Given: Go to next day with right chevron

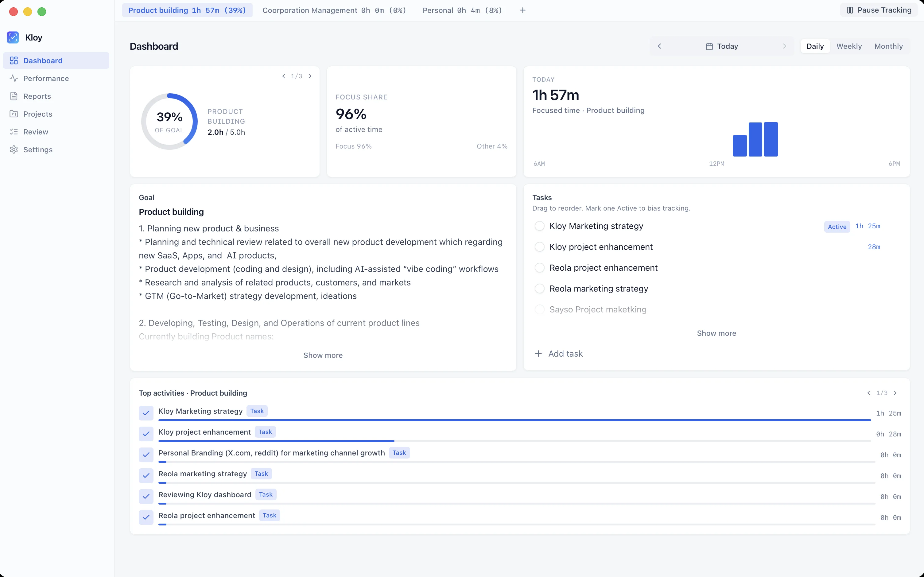Looking at the screenshot, I should (784, 46).
